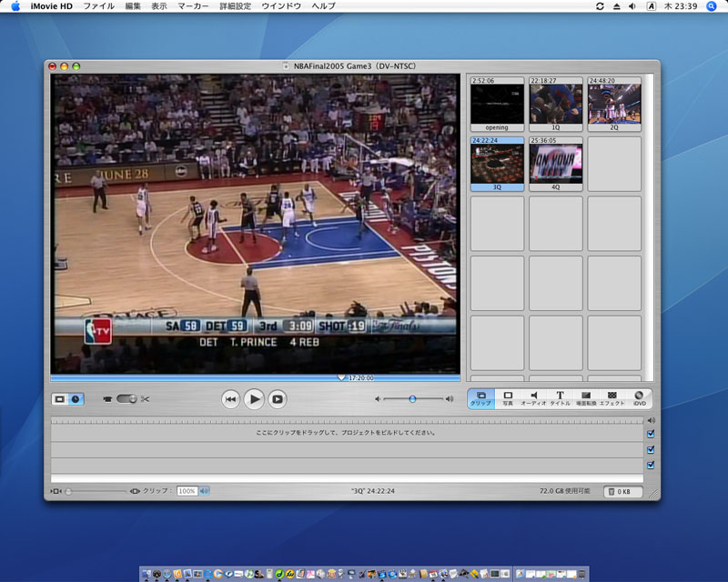728x582 pixels.
Task: Open the 場面転換 (Transitions) pane
Action: point(586,398)
